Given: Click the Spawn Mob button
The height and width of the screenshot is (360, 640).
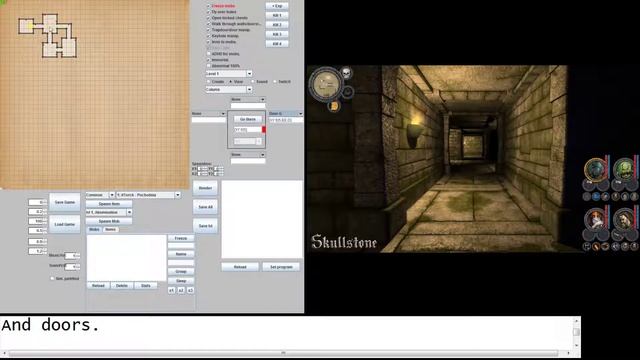Looking at the screenshot, I should coord(109,221).
